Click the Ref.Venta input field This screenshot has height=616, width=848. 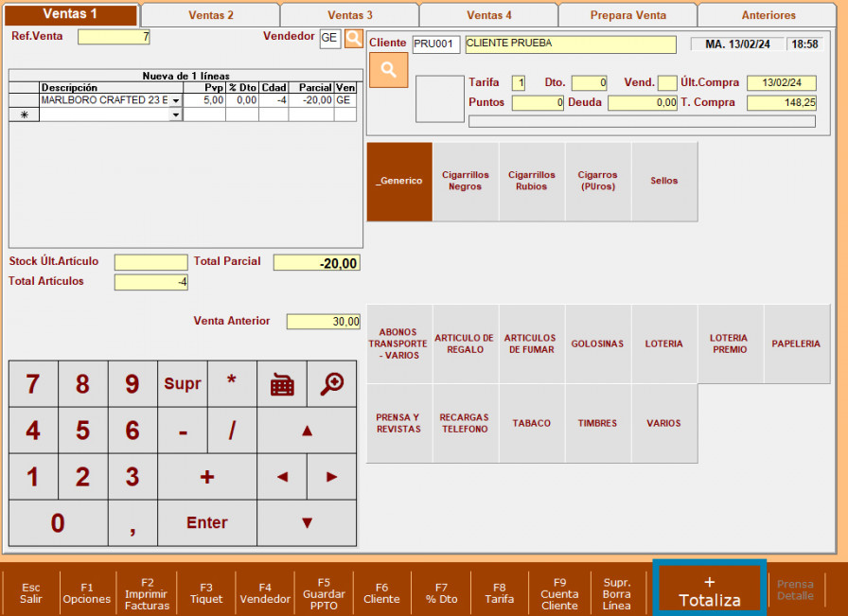114,37
